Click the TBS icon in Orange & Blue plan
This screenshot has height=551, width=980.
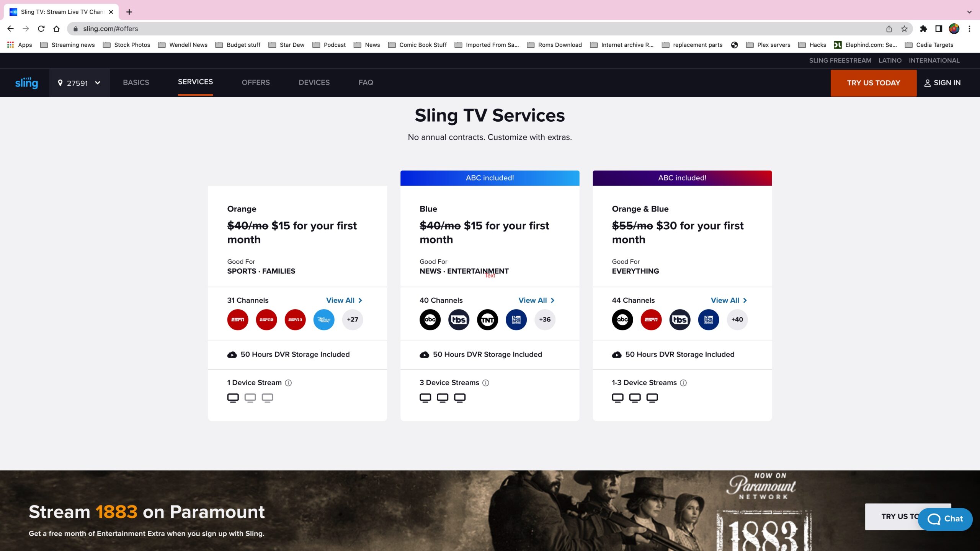point(680,320)
